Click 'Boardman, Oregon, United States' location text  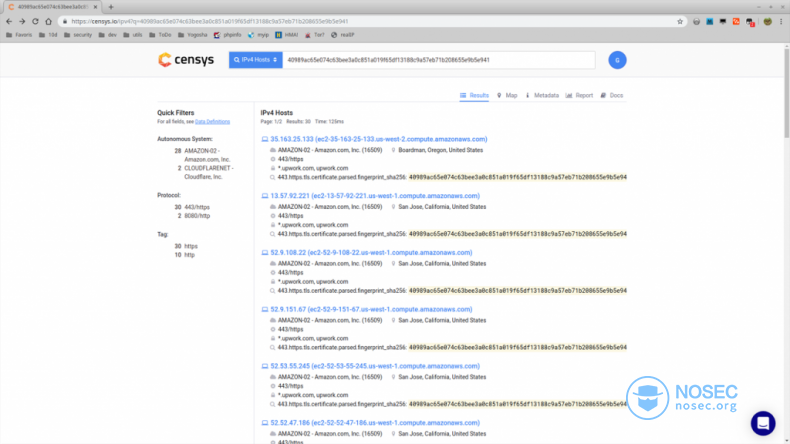440,150
